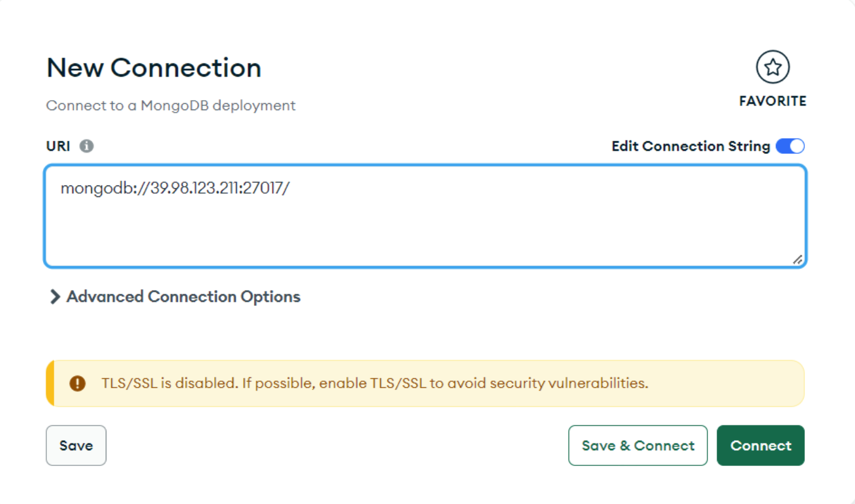
Task: Click the URI info icon
Action: point(87,146)
